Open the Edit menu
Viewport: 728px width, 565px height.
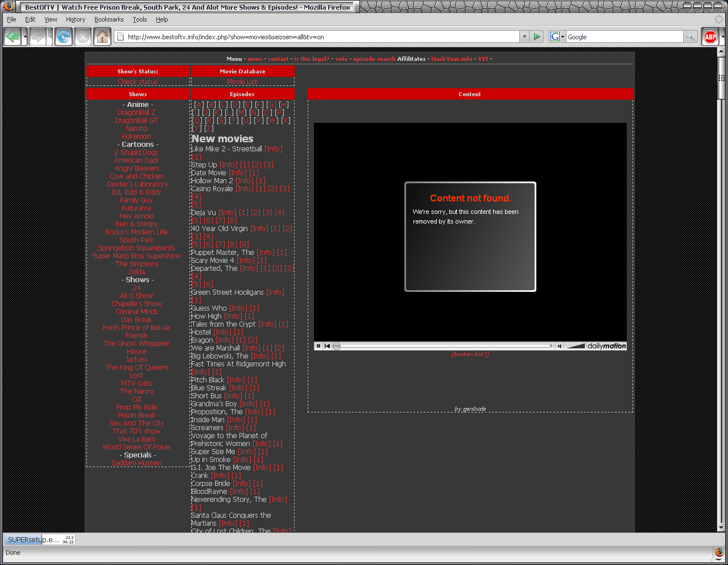[30, 19]
